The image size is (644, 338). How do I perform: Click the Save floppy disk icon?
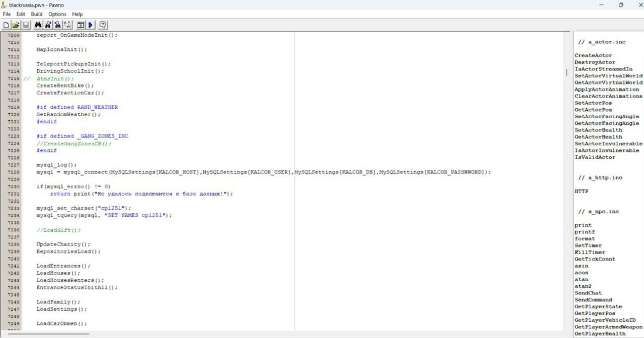26,25
